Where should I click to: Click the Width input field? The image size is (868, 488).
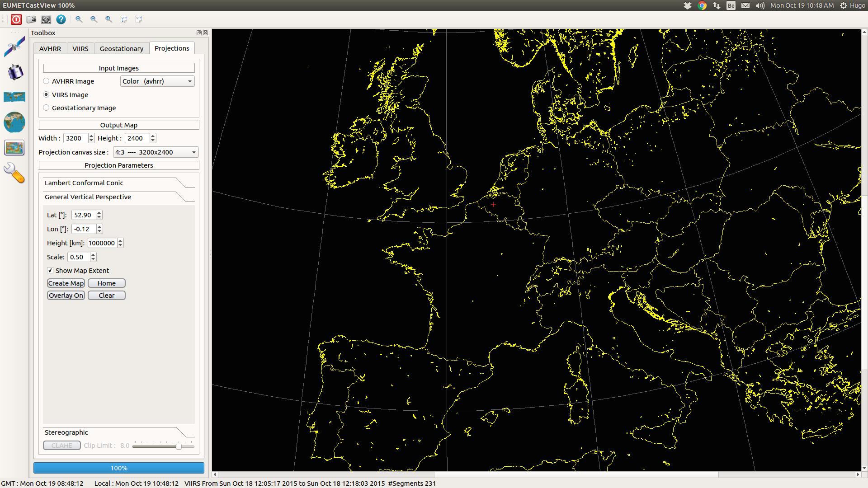point(76,138)
